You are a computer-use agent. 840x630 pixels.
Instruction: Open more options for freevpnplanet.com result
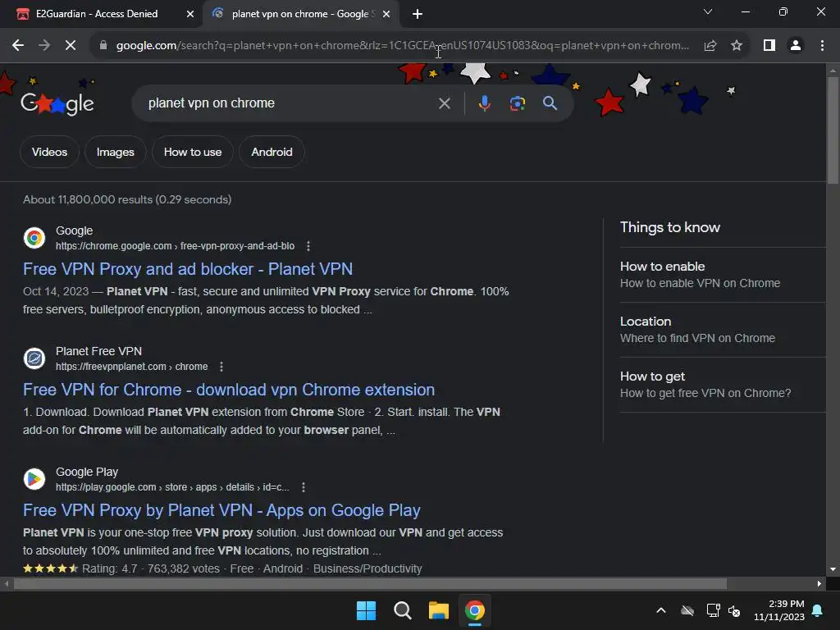pos(221,367)
